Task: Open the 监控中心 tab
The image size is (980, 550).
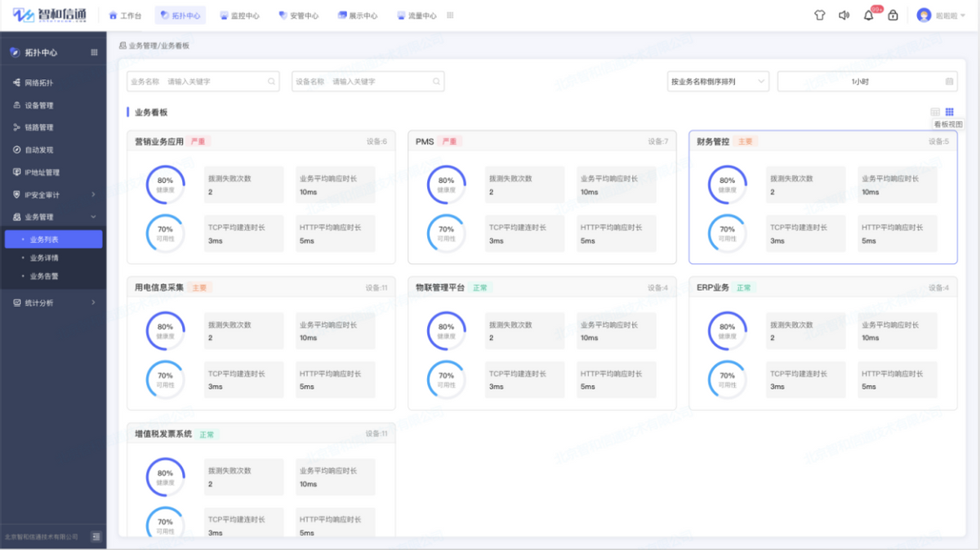Action: [x=239, y=16]
